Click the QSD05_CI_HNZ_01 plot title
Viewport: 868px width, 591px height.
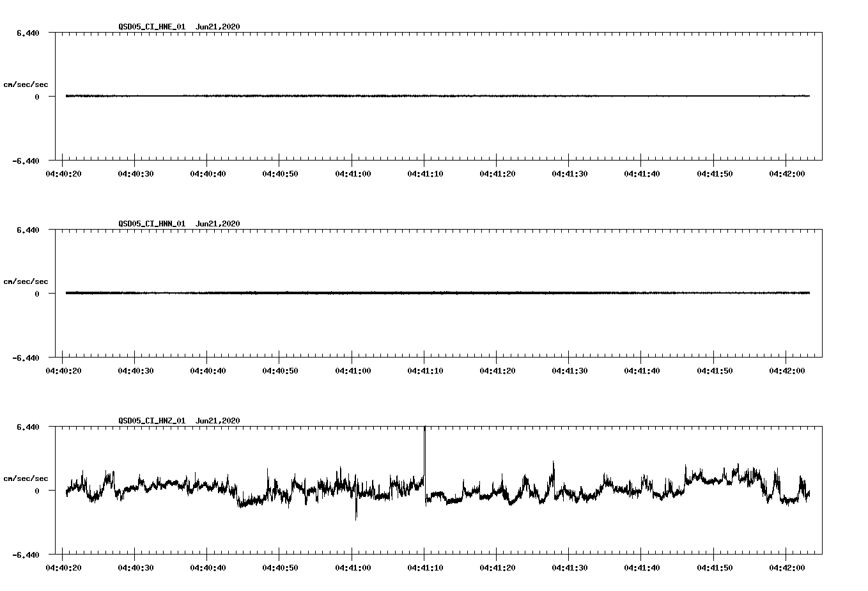179,421
